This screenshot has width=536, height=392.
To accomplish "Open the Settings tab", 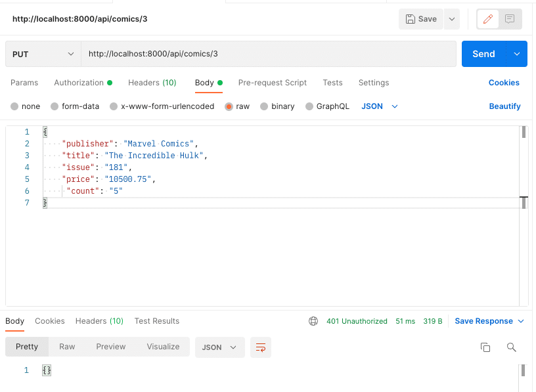I will (374, 83).
